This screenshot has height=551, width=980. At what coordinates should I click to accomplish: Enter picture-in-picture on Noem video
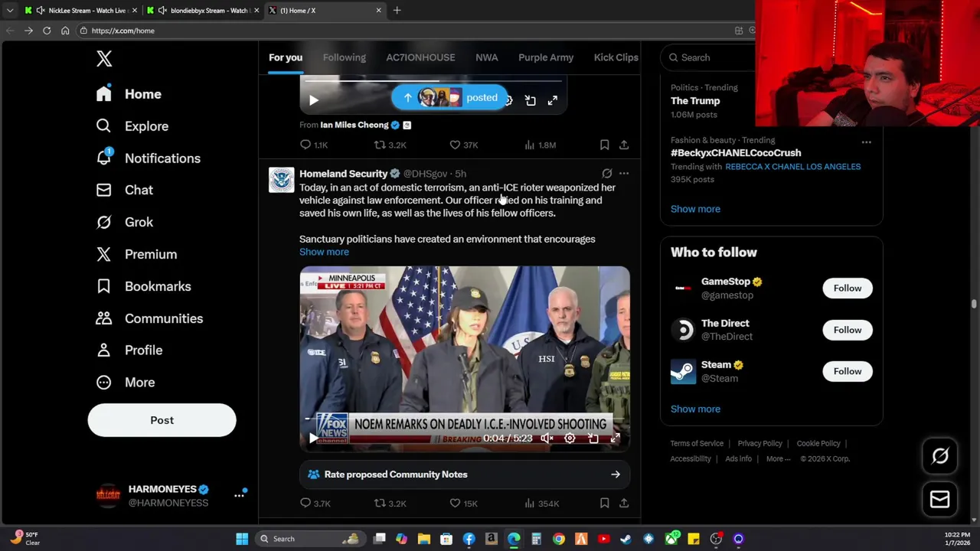[x=593, y=439]
